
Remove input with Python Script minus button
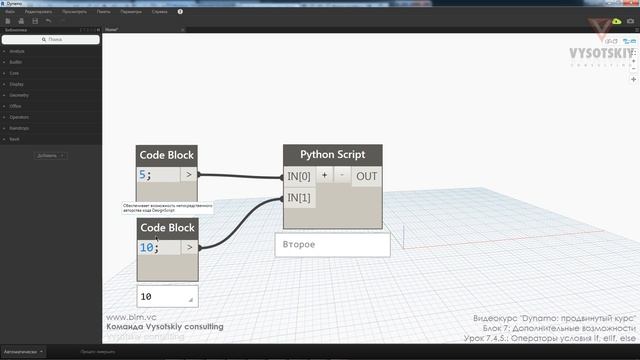[x=342, y=175]
